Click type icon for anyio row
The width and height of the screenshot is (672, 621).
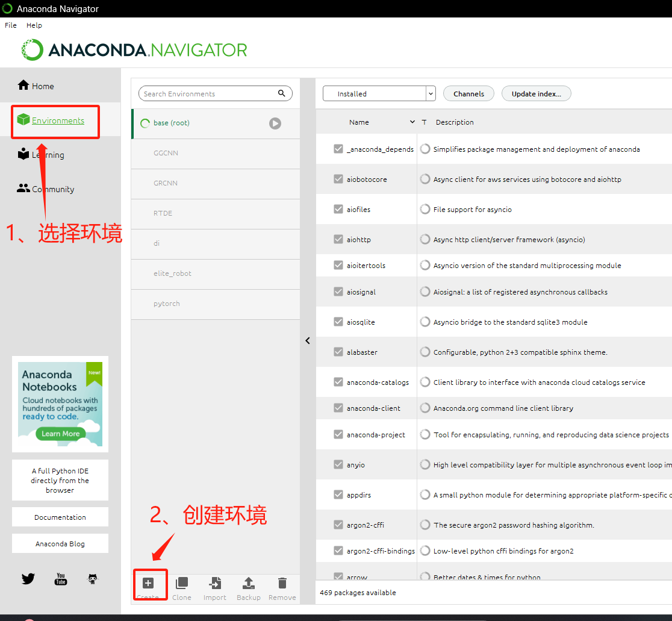click(425, 464)
